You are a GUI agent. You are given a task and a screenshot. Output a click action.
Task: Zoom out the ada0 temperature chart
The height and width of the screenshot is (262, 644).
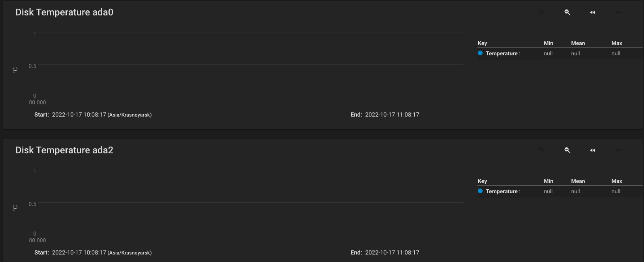pos(567,12)
